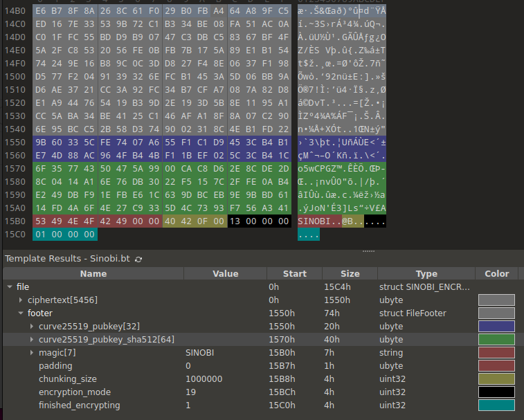
Task: Sort by the Start column header
Action: click(x=294, y=273)
